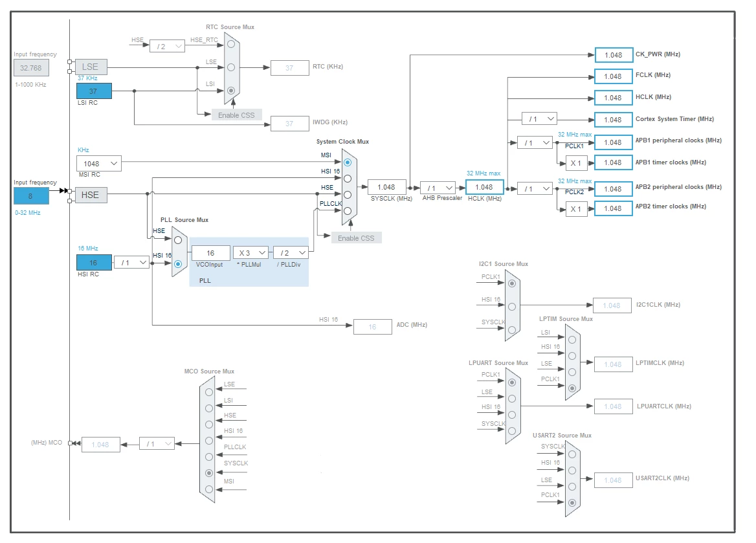Open the APB2 PCLK2 prescaler dropdown

coord(535,189)
